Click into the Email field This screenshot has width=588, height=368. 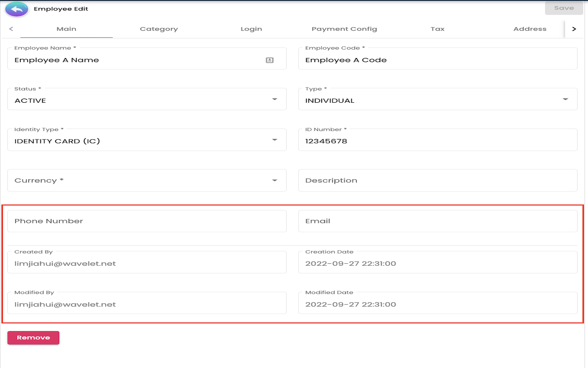pyautogui.click(x=438, y=221)
